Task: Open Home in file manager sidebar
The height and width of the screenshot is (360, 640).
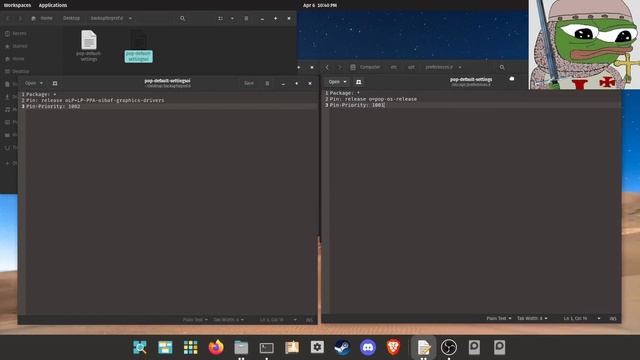Action: [x=15, y=59]
